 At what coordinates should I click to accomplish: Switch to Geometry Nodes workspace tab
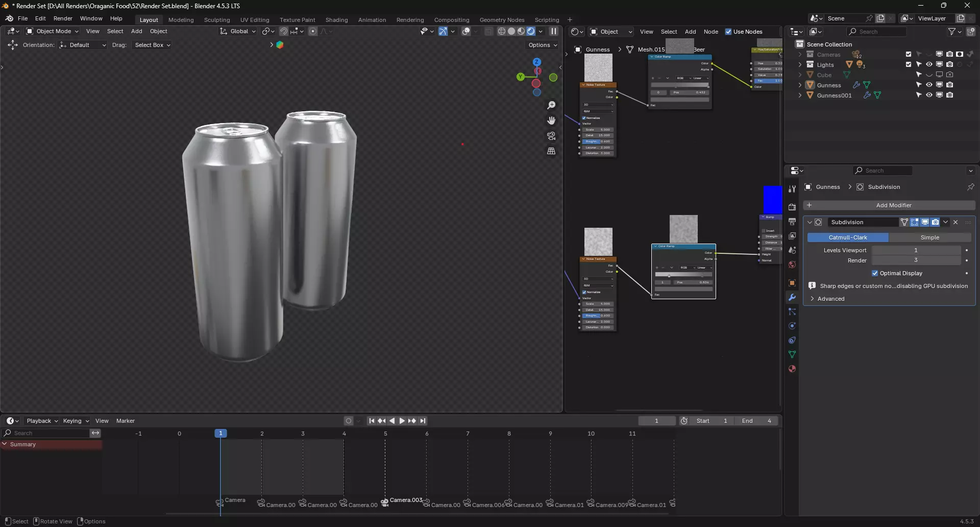coord(502,20)
